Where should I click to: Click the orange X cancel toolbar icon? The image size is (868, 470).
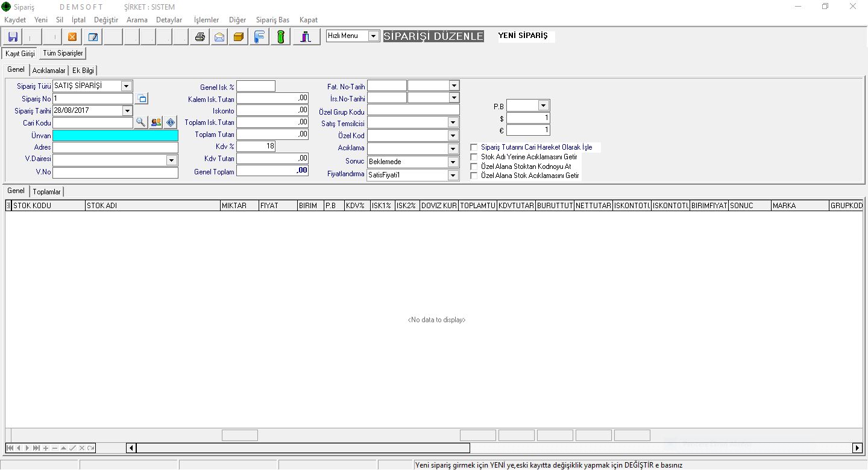[72, 37]
